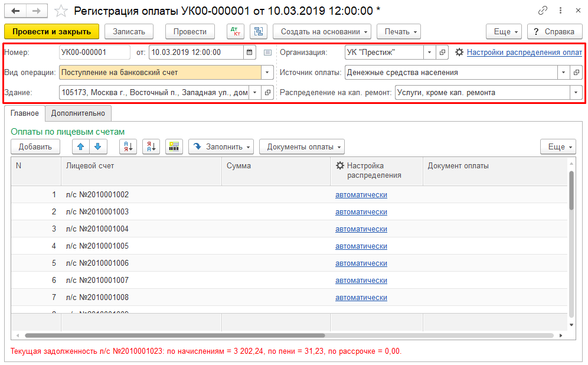Click vertical scrollbar of table

pos(571,191)
